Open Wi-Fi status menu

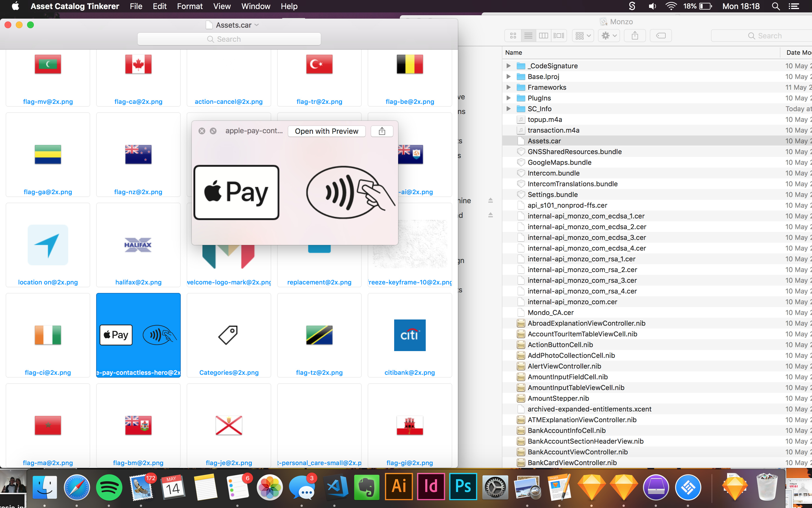[671, 6]
